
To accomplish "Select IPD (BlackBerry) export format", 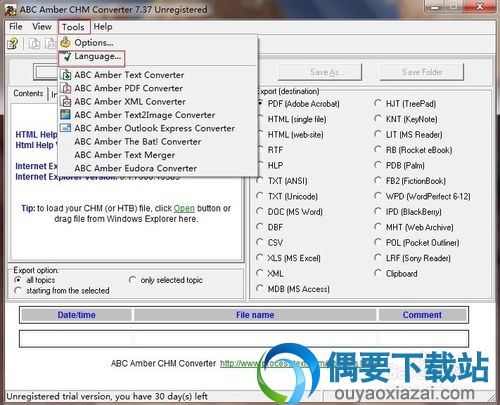I will (408, 212).
